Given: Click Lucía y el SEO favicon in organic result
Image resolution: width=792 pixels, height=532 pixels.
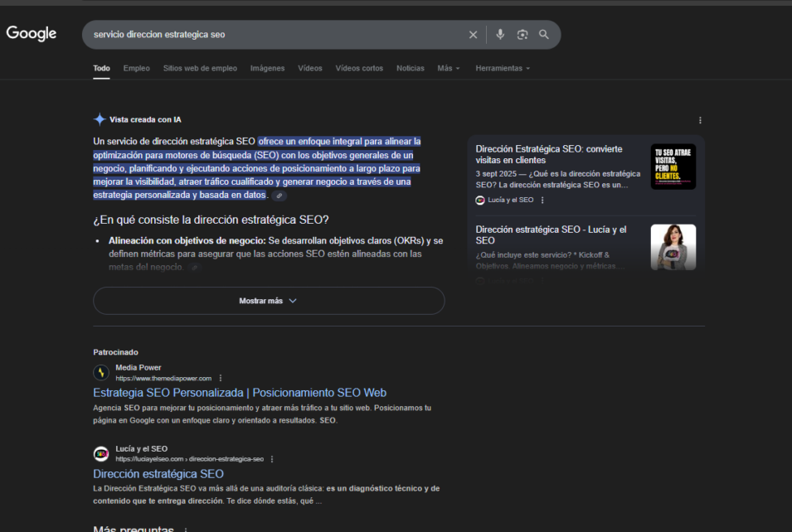Looking at the screenshot, I should 101,454.
